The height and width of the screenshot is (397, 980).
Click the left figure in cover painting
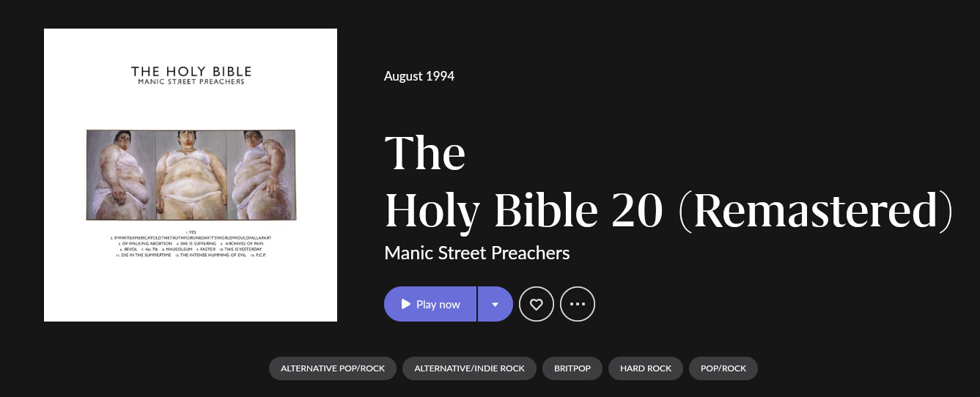pyautogui.click(x=122, y=175)
